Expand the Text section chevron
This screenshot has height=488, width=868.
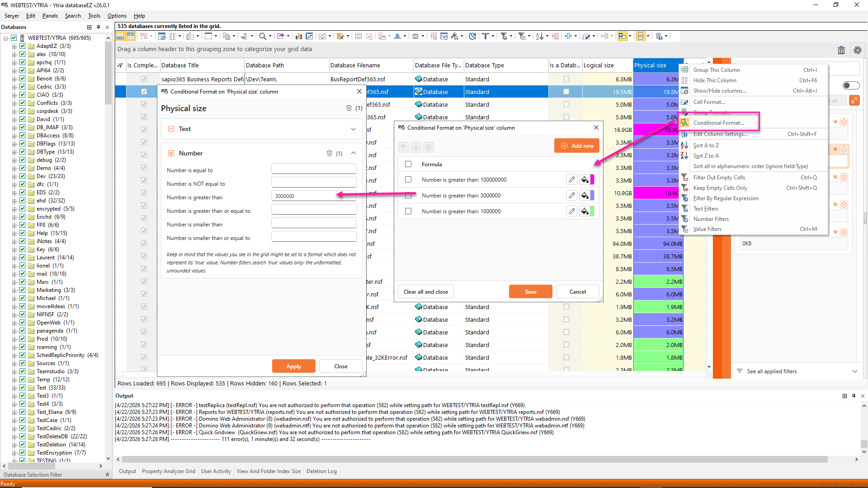click(x=353, y=129)
